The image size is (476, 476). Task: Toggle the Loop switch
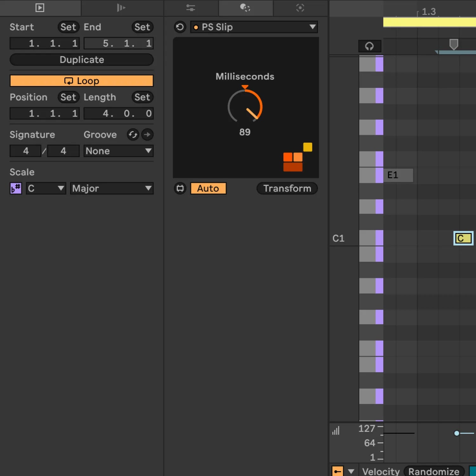(82, 81)
